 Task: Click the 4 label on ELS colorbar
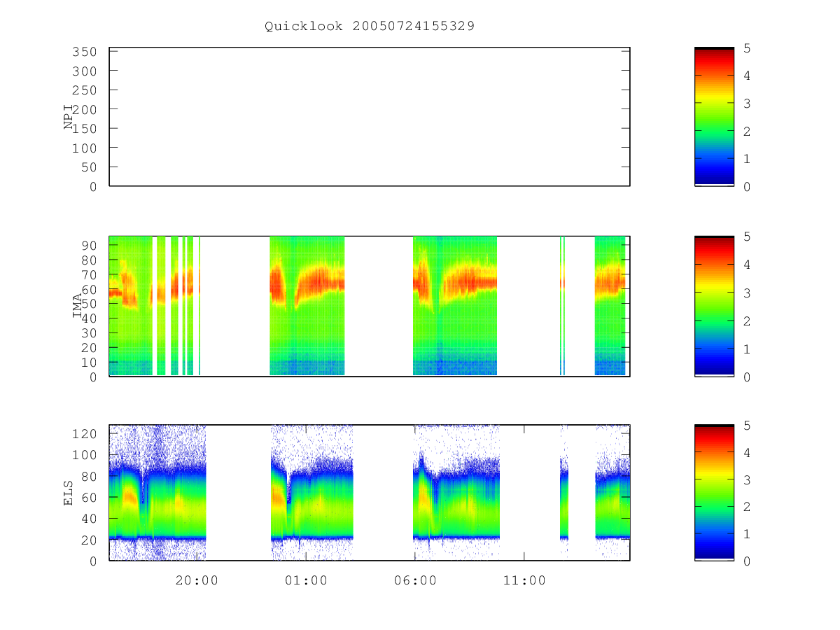[748, 453]
